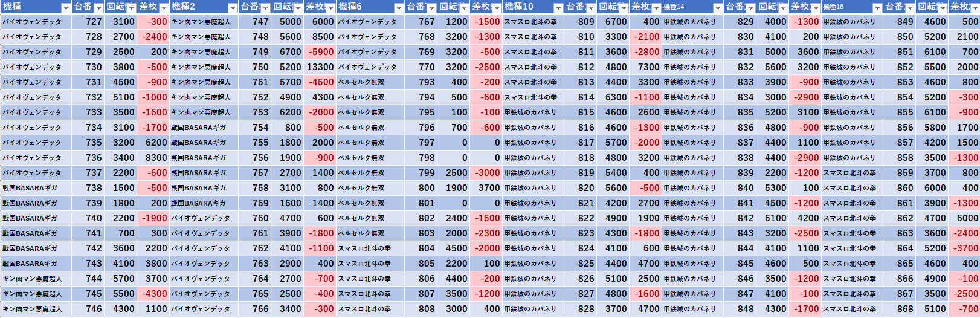This screenshot has height=318, width=980.
Task: Click the 8300 差枚 value in row 736
Action: pos(153,158)
